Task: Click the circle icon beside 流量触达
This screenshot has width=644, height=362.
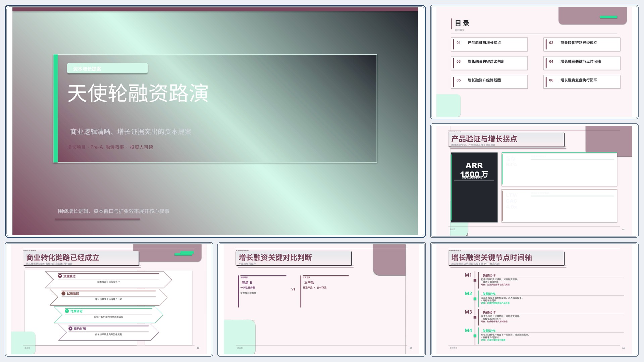Action: [60, 276]
